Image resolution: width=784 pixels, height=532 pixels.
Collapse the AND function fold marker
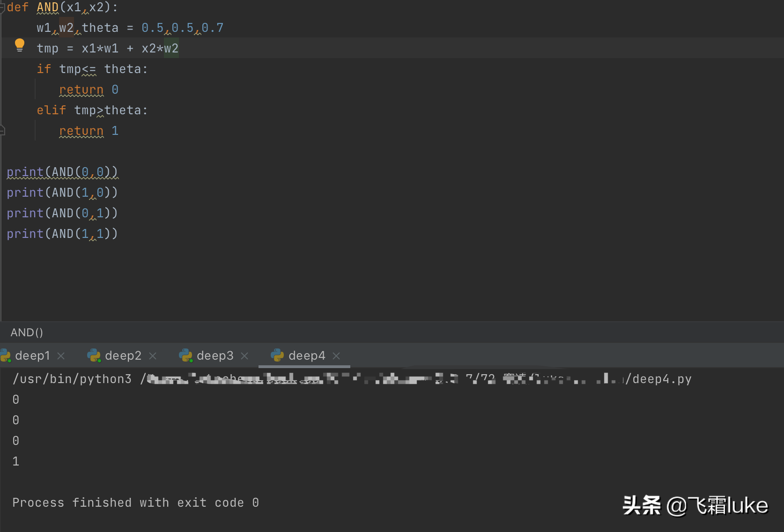click(x=2, y=7)
